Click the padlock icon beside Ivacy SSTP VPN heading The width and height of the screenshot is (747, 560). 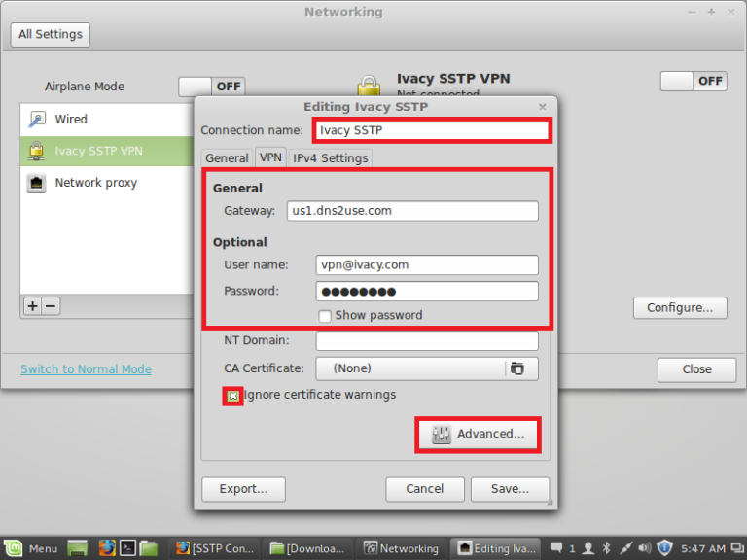click(369, 86)
